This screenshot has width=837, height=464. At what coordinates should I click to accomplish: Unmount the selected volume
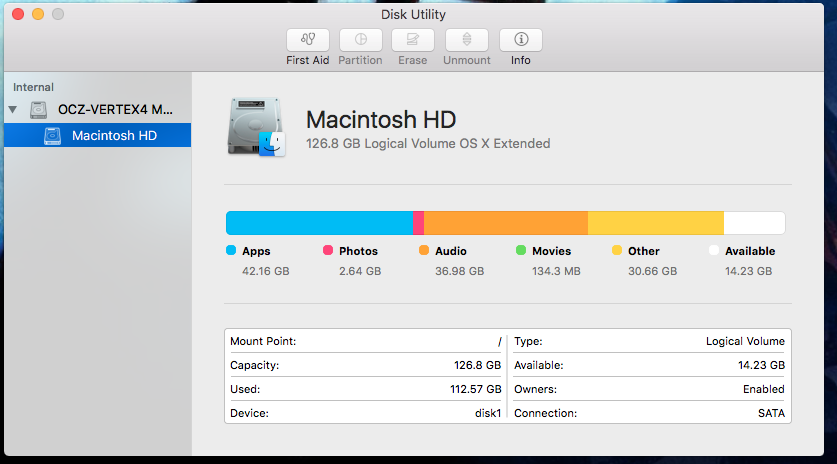coord(467,40)
